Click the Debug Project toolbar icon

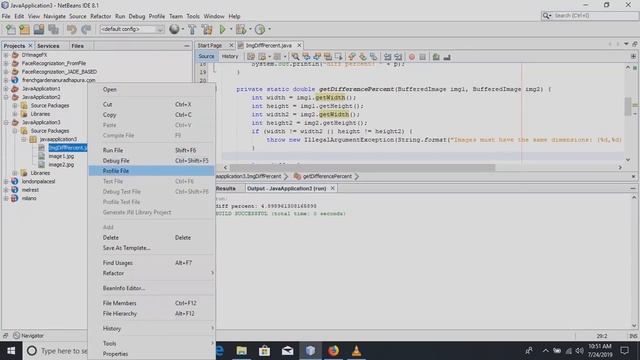241,29
